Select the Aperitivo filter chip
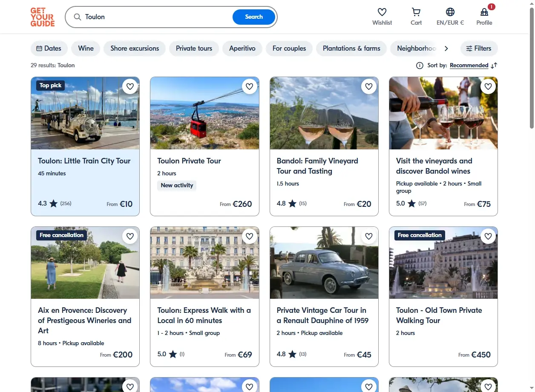This screenshot has height=392, width=535. (x=242, y=49)
